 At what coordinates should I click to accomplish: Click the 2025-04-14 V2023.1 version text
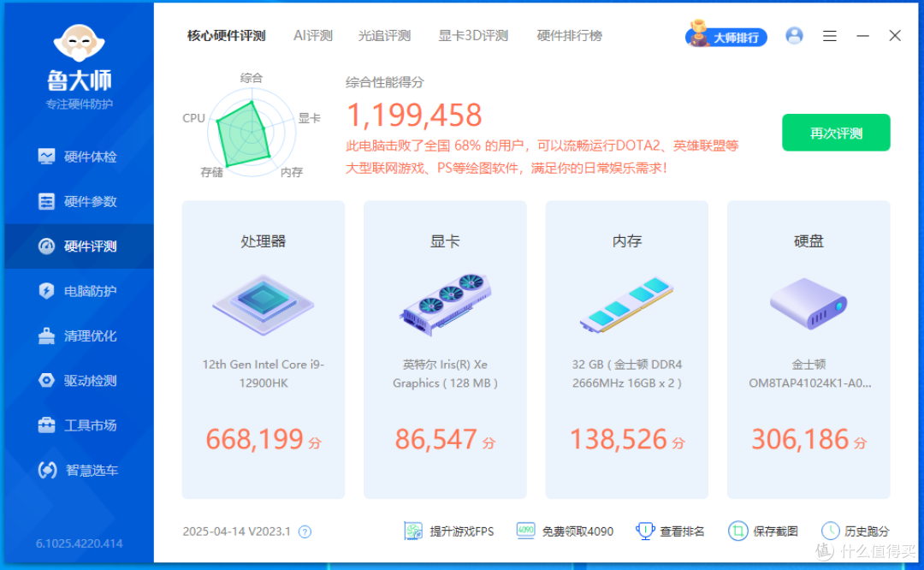click(236, 531)
